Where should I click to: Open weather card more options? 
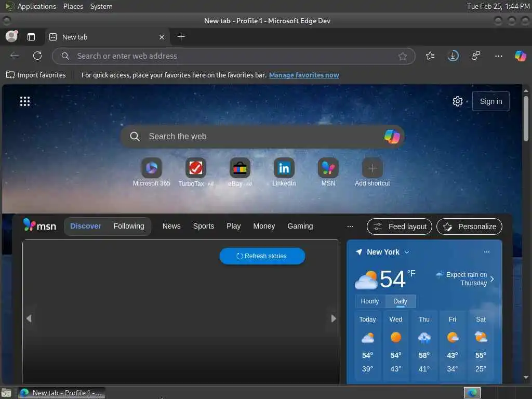(x=486, y=252)
